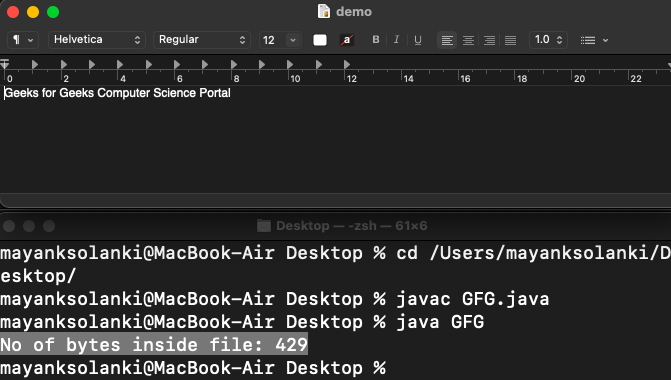Click inside the Geeks for Geeks text line
Screen dimensions: 671x380
pos(117,93)
